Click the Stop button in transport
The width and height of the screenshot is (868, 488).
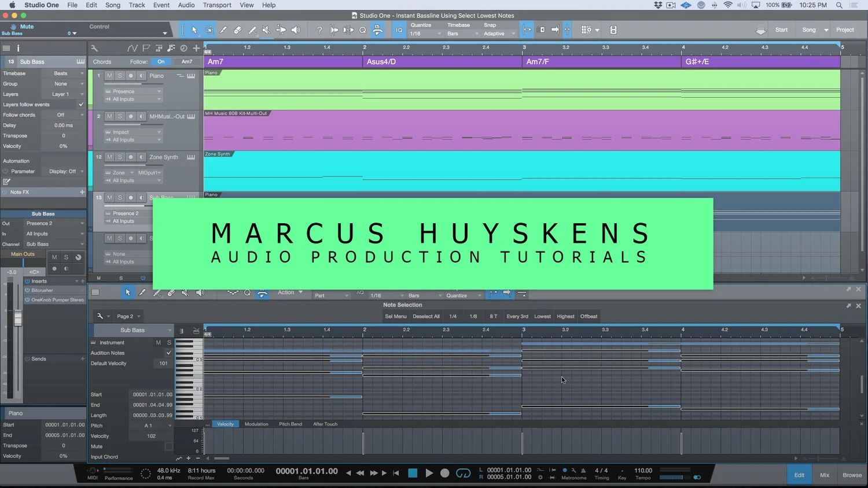tap(413, 473)
